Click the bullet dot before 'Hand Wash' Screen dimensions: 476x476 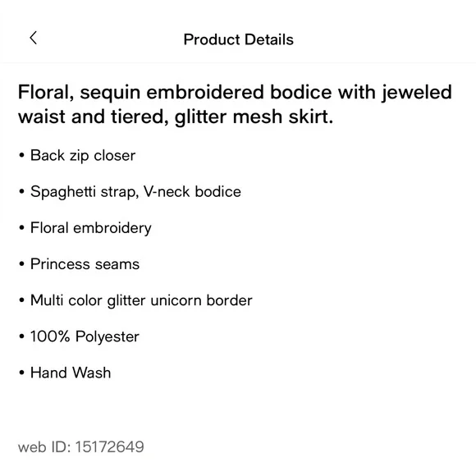pos(21,373)
